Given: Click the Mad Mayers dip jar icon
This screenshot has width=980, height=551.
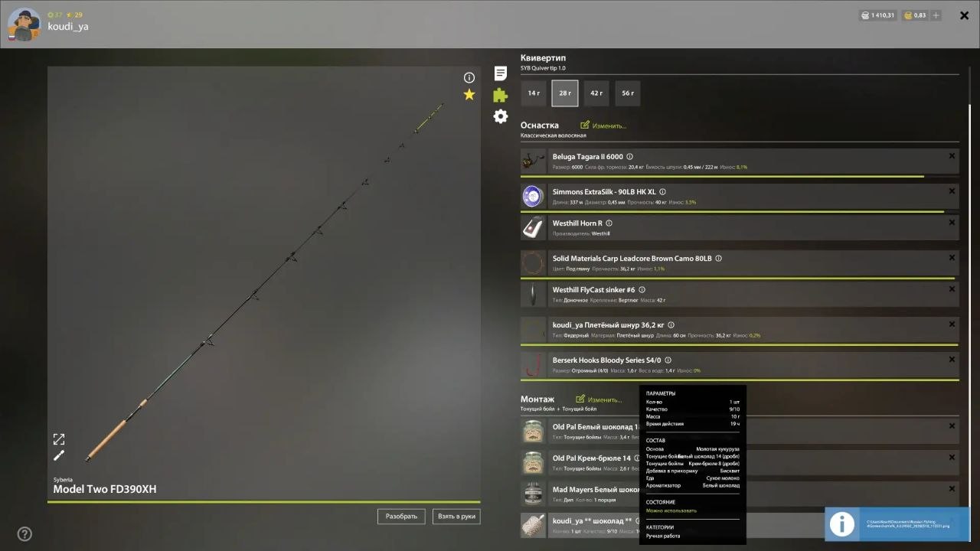Looking at the screenshot, I should 533,494.
